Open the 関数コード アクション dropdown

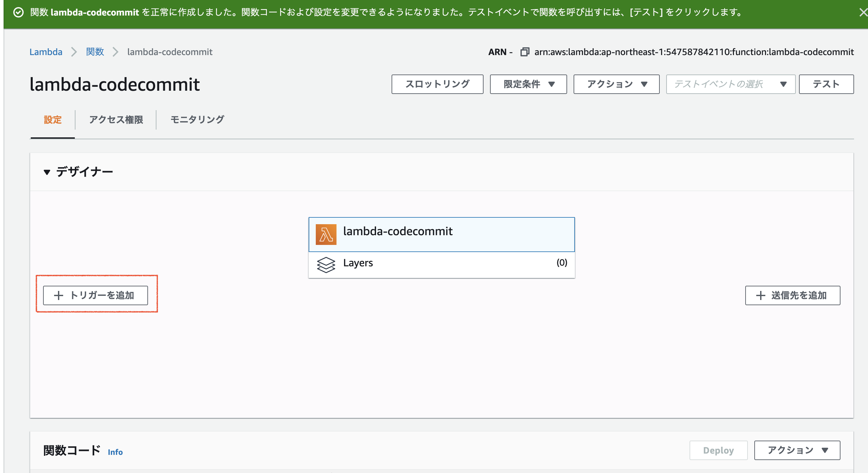[797, 450]
